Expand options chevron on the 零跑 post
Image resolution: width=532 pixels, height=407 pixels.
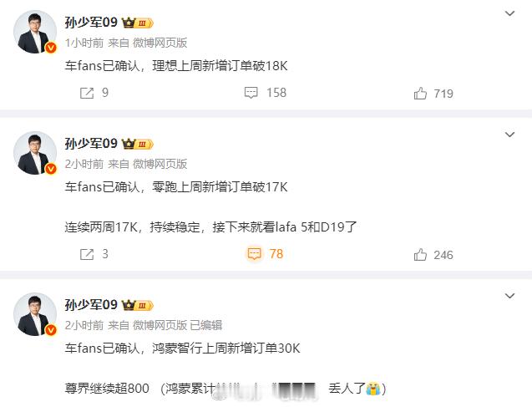[x=509, y=135]
